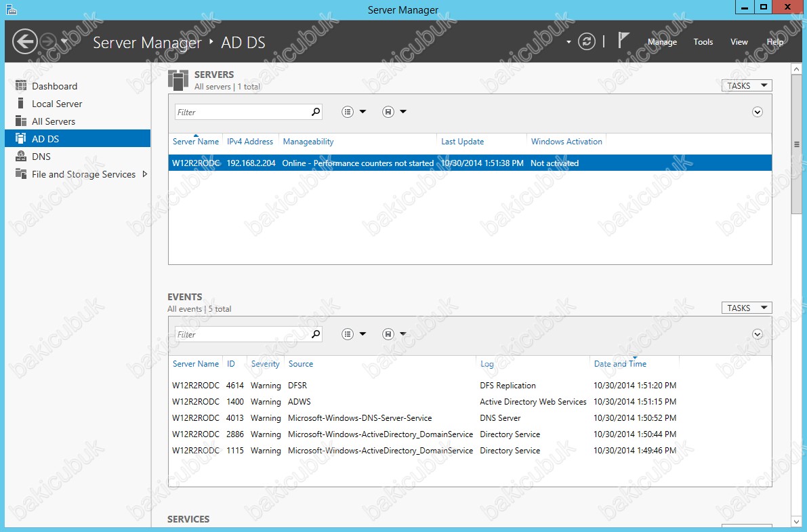This screenshot has height=532, width=807.
Task: Open the notifications flag
Action: pos(623,40)
